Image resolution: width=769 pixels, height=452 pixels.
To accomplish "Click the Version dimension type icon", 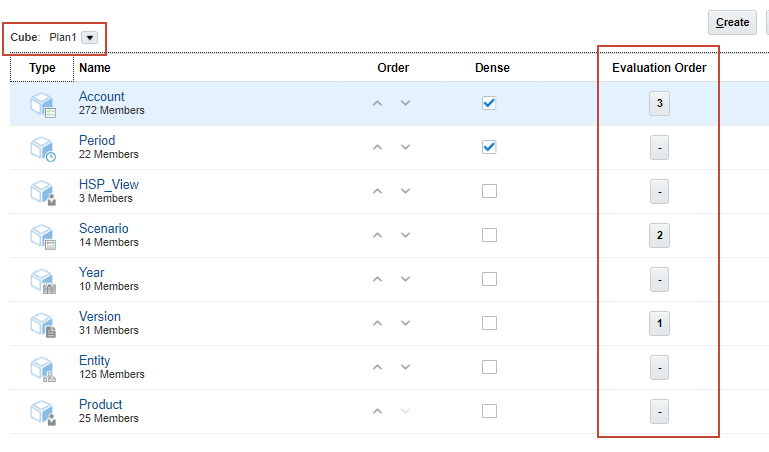I will [x=42, y=324].
